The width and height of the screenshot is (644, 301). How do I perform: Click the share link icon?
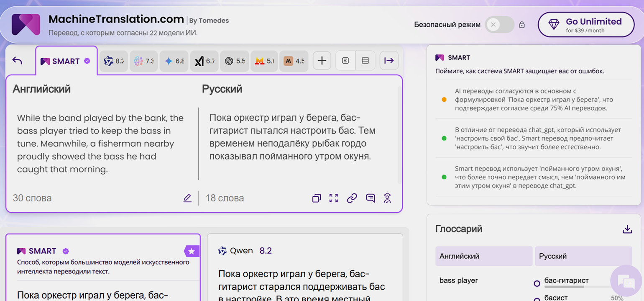352,198
